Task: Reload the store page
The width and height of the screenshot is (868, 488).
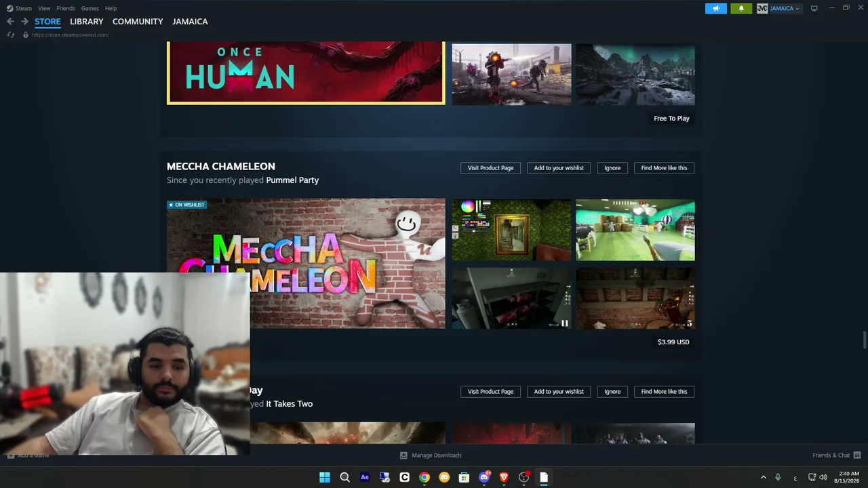Action: click(10, 35)
